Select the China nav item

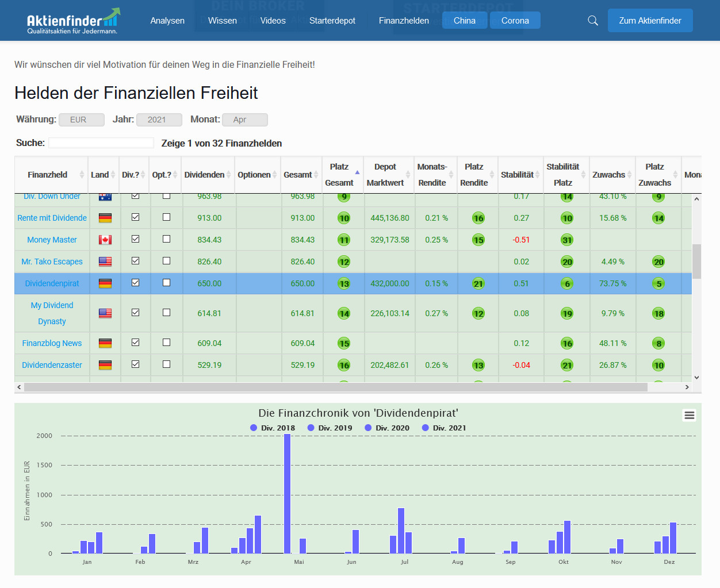click(465, 21)
